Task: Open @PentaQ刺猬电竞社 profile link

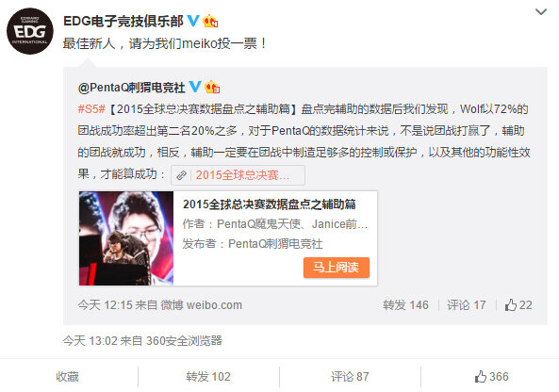Action: (132, 88)
